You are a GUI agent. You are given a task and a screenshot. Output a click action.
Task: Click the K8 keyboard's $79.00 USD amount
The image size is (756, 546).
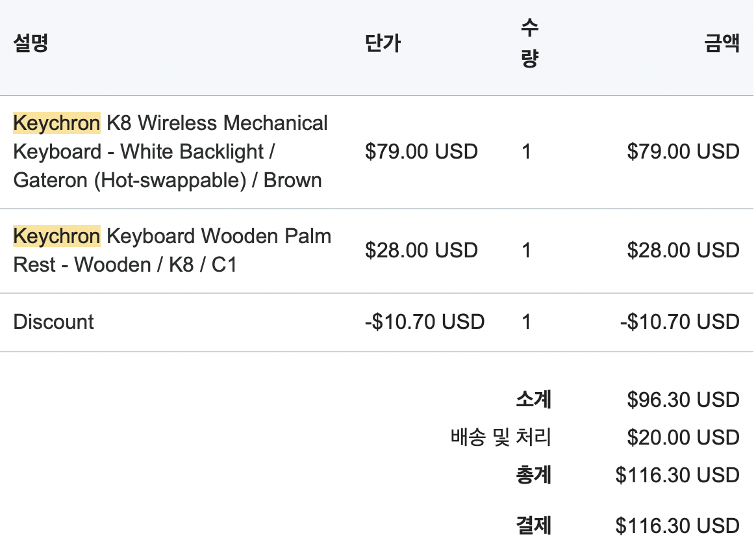(683, 152)
